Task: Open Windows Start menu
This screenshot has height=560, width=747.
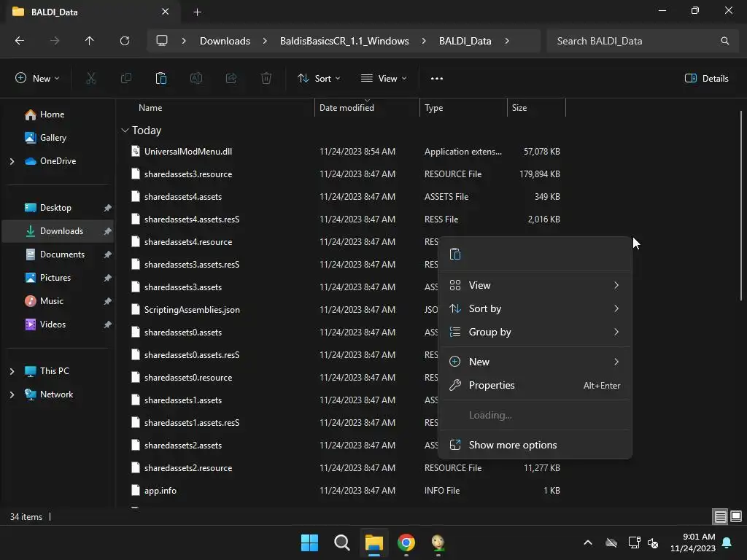Action: click(x=309, y=542)
